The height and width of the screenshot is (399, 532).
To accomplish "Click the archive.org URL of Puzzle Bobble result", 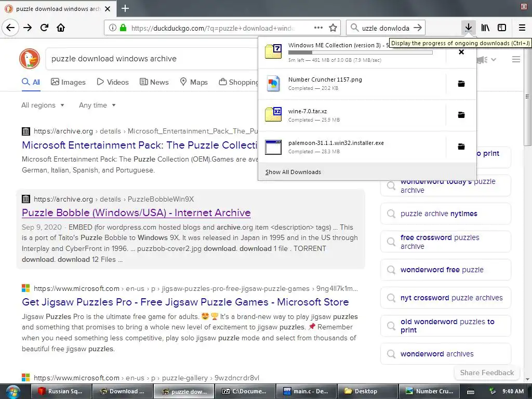I will tap(114, 199).
